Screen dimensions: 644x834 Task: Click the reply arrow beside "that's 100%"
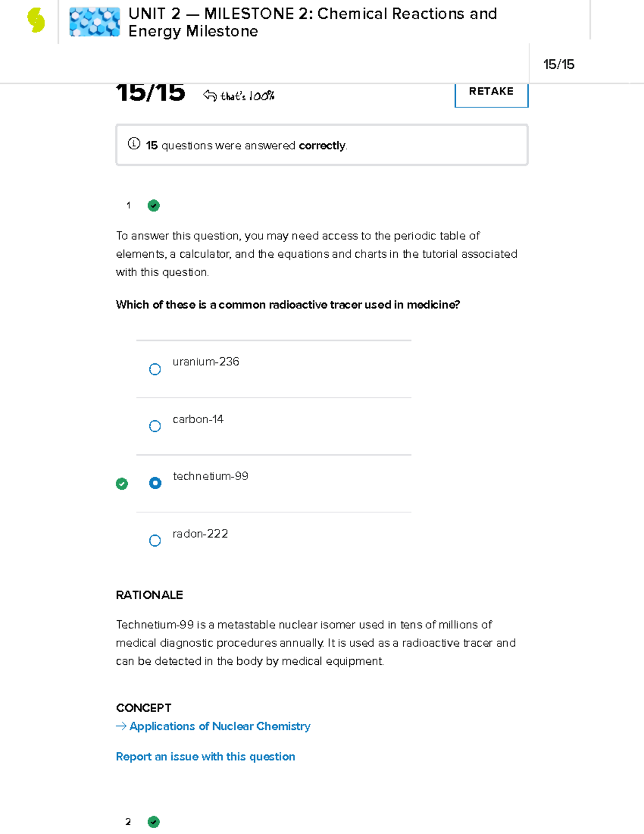click(209, 96)
